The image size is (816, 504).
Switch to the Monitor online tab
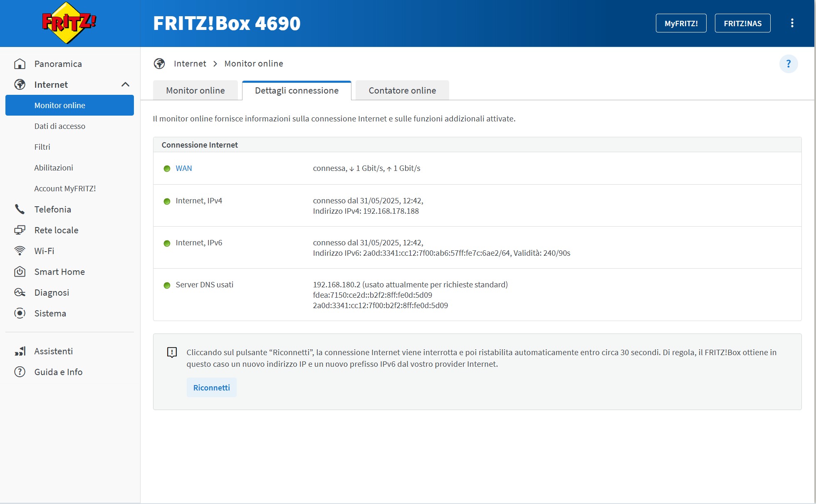(x=195, y=90)
